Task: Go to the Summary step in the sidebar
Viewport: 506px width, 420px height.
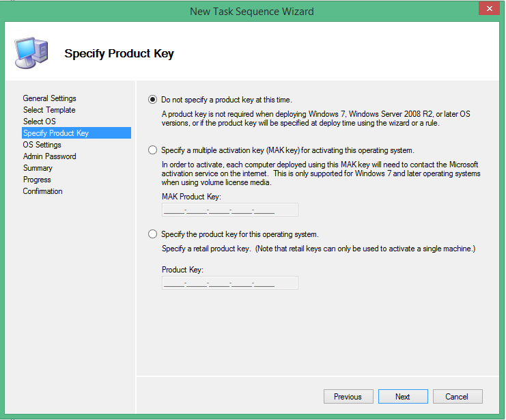Action: coord(38,168)
